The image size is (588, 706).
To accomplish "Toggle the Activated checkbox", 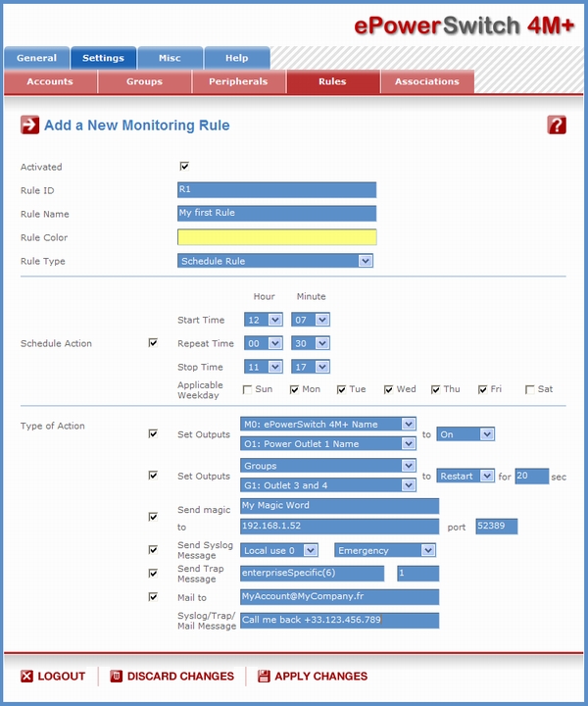I will pyautogui.click(x=184, y=166).
